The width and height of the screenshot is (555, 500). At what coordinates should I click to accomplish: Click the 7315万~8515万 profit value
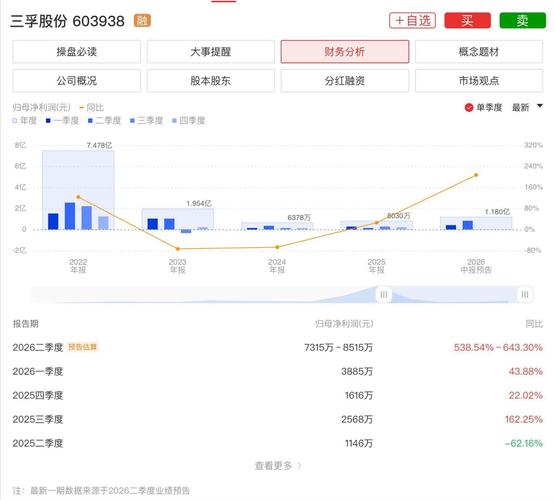[x=339, y=347]
